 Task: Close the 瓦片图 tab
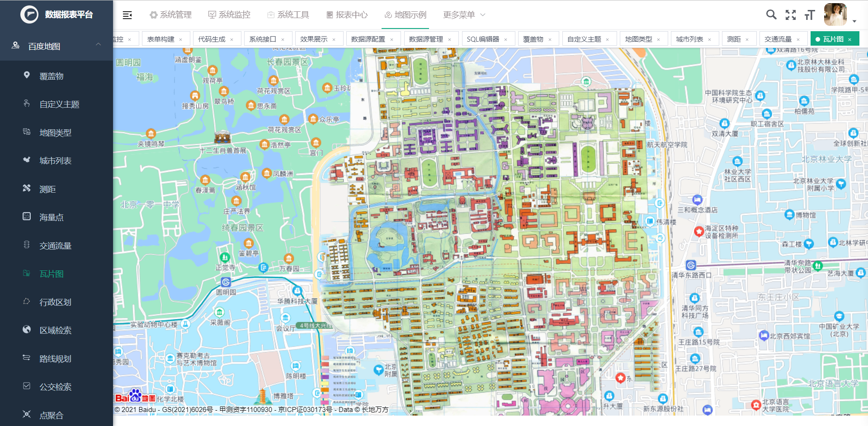pyautogui.click(x=849, y=39)
